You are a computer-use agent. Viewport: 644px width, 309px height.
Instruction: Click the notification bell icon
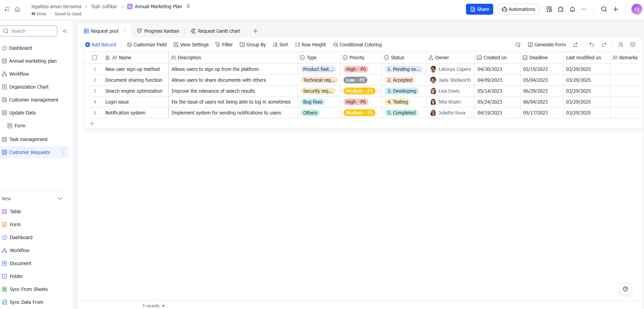[x=572, y=9]
